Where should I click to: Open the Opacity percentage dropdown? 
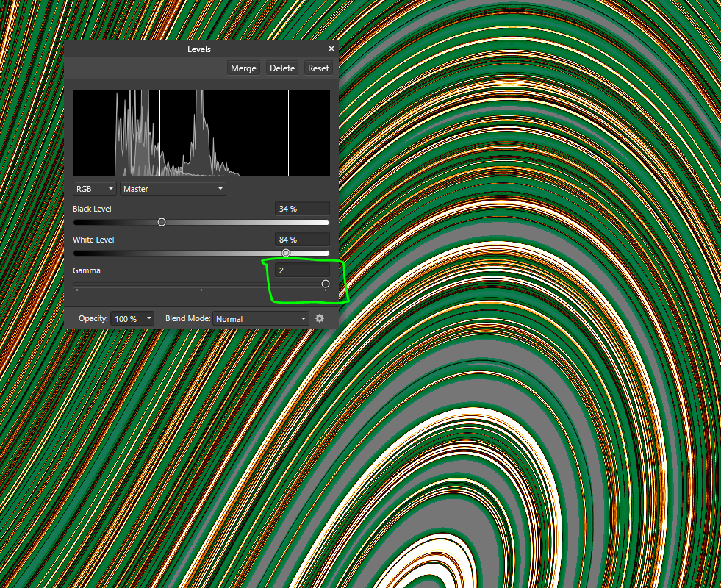(x=132, y=318)
